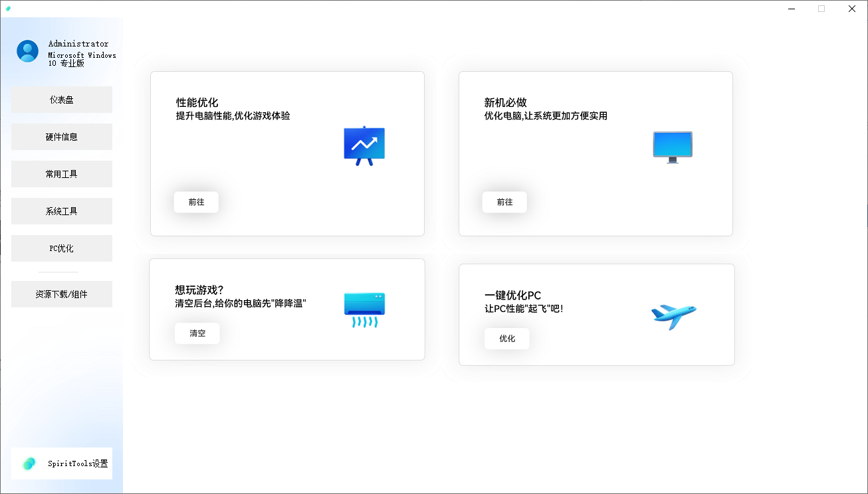This screenshot has height=494, width=868.
Task: Open the 硬件信息 section in the sidebar
Action: point(62,136)
